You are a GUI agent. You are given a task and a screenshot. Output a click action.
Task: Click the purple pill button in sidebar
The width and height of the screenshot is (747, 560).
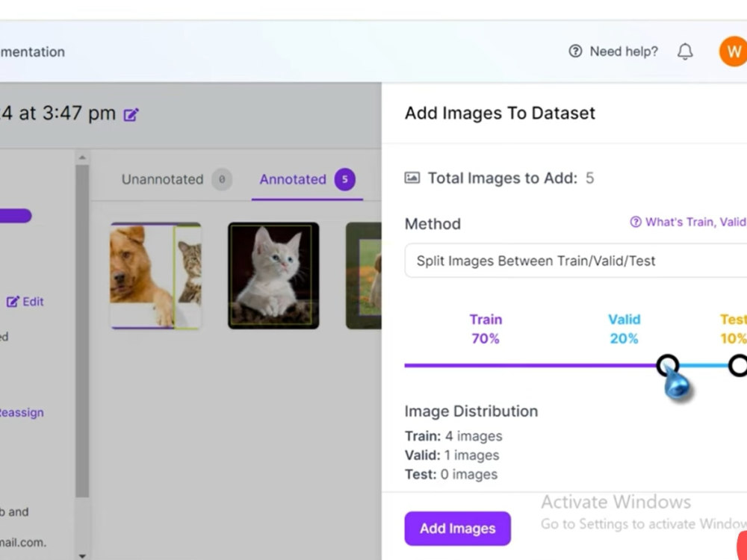pyautogui.click(x=16, y=216)
